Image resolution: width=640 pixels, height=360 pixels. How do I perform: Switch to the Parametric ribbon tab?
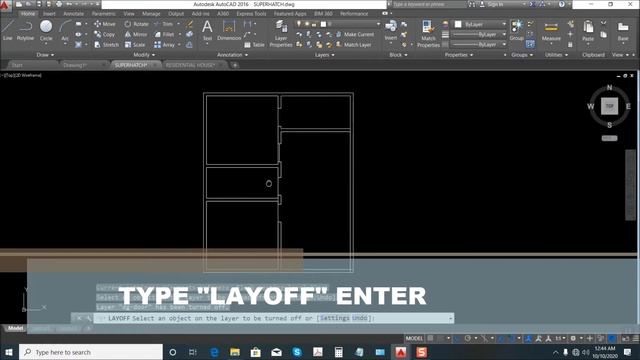click(103, 13)
